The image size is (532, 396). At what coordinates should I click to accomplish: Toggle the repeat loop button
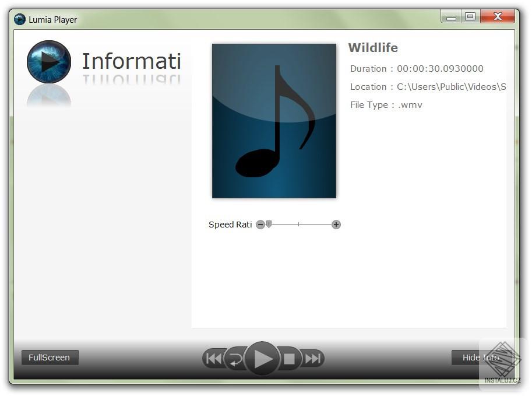pyautogui.click(x=235, y=359)
